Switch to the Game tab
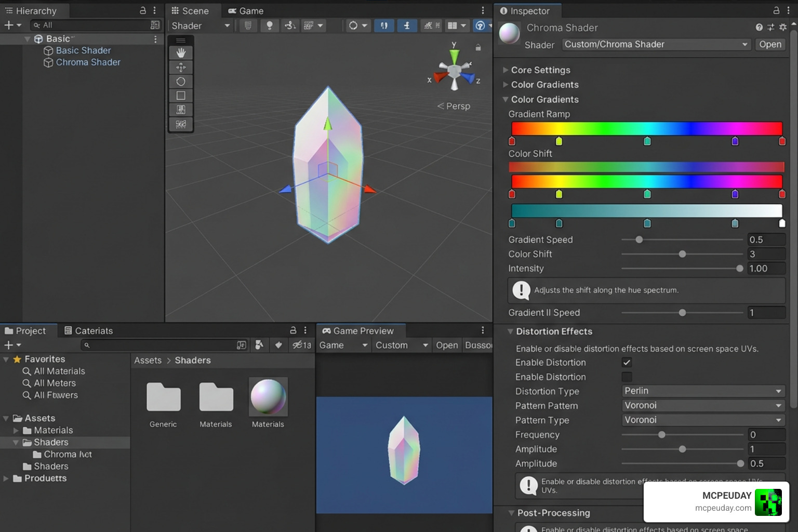This screenshot has height=532, width=798. click(x=246, y=11)
